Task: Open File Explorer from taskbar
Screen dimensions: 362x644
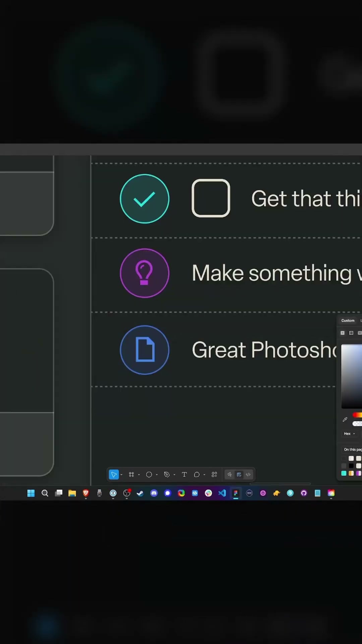Action: (72, 493)
